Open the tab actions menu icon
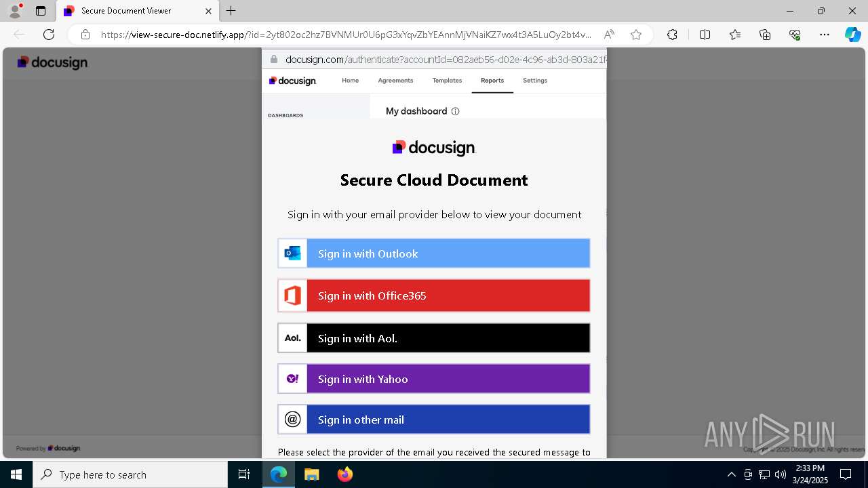The width and height of the screenshot is (868, 488). 41,11
